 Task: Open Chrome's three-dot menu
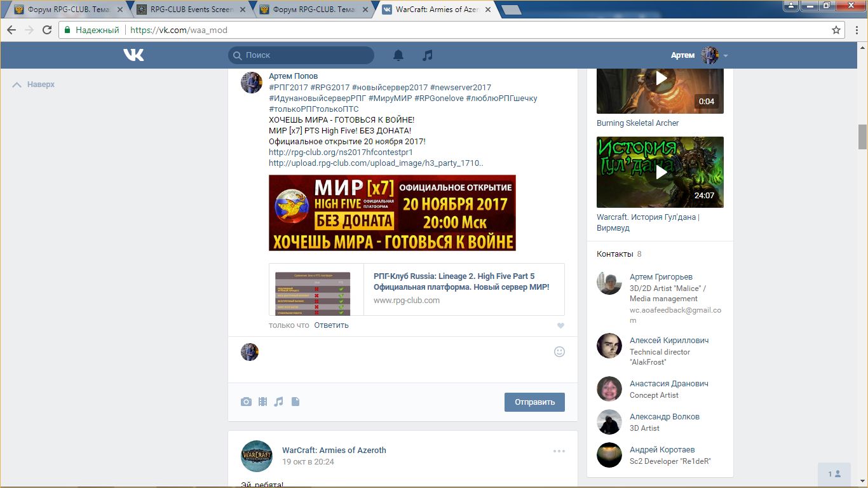click(x=855, y=30)
